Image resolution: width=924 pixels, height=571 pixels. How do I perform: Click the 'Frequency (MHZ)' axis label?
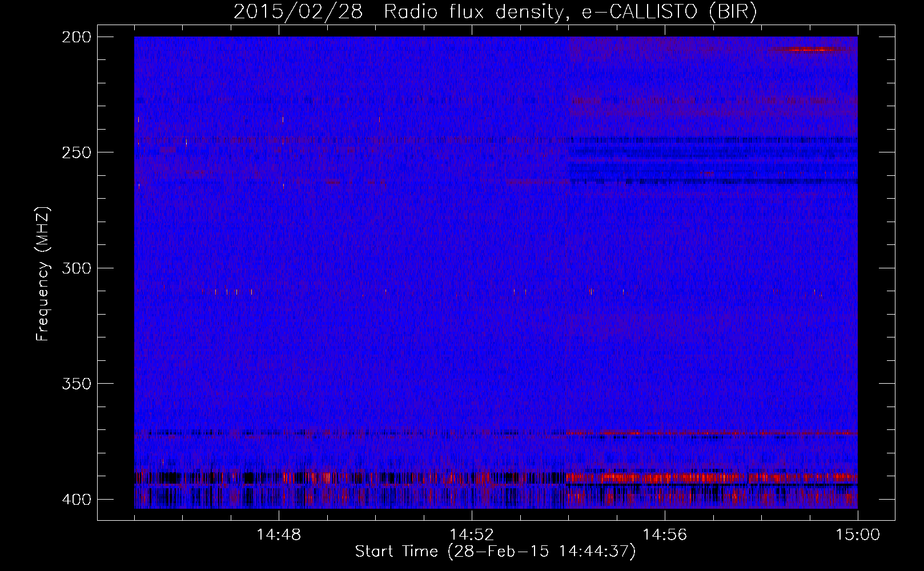[43, 274]
